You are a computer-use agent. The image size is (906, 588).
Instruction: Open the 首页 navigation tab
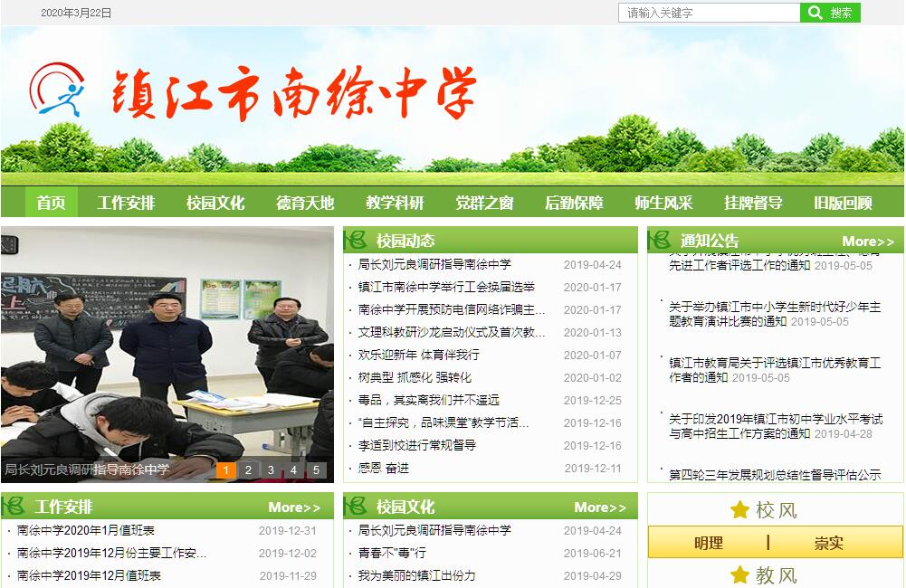coord(51,203)
